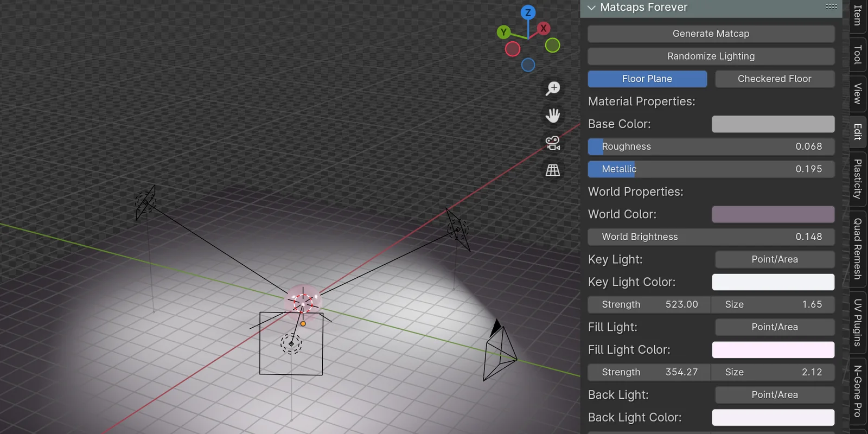Click the red X axis gizmo handle
Viewport: 868px width, 434px height.
coord(543,28)
